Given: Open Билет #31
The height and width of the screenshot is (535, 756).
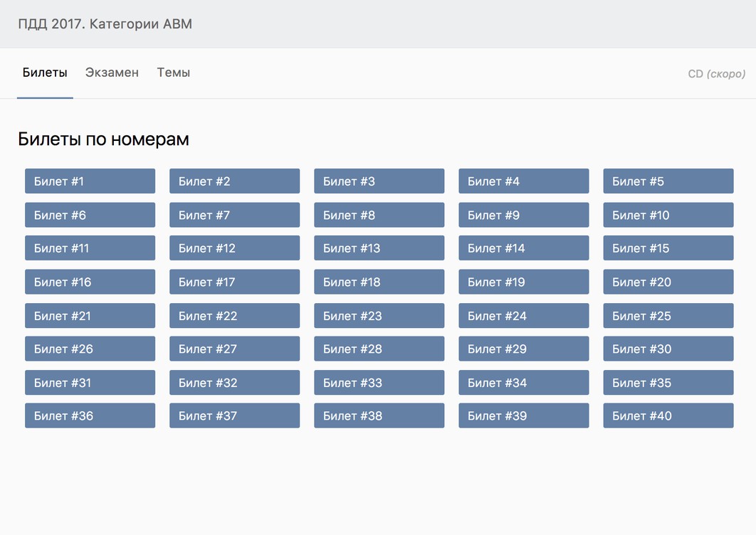Looking at the screenshot, I should [90, 383].
